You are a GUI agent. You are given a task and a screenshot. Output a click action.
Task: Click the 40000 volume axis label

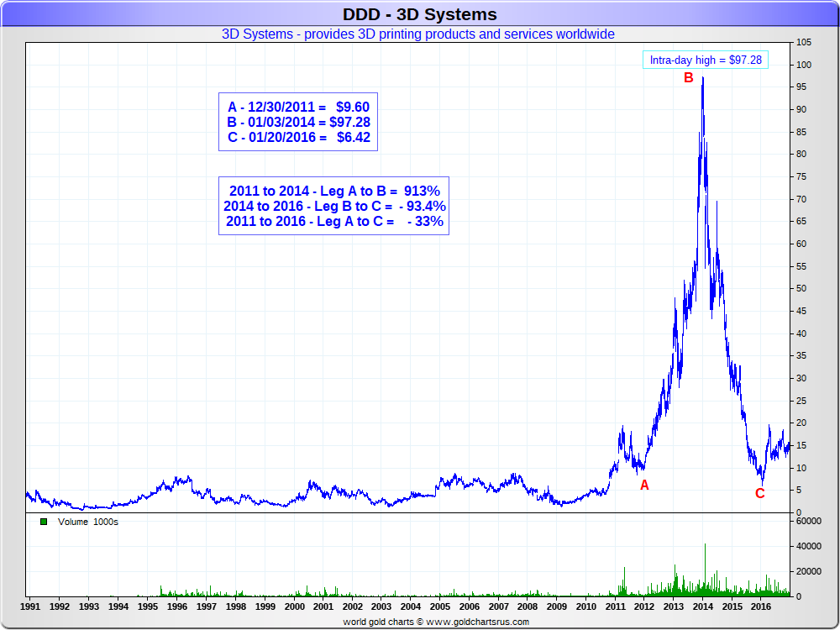click(x=809, y=547)
